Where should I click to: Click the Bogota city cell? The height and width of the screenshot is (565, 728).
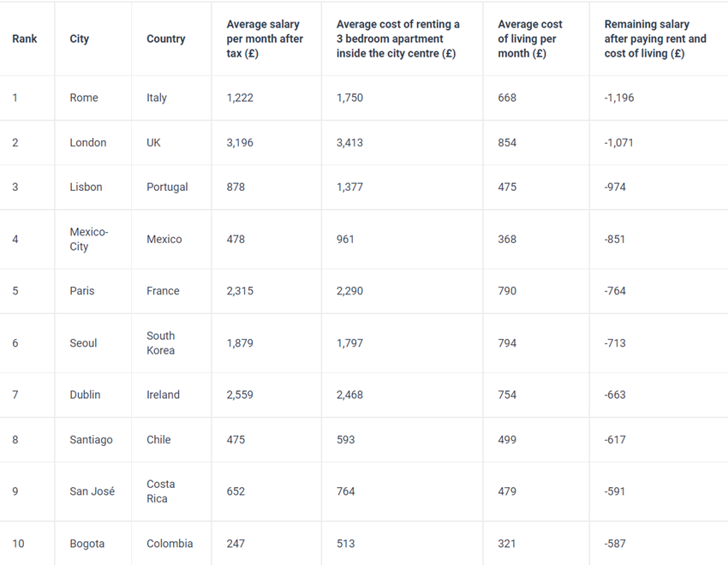(87, 544)
